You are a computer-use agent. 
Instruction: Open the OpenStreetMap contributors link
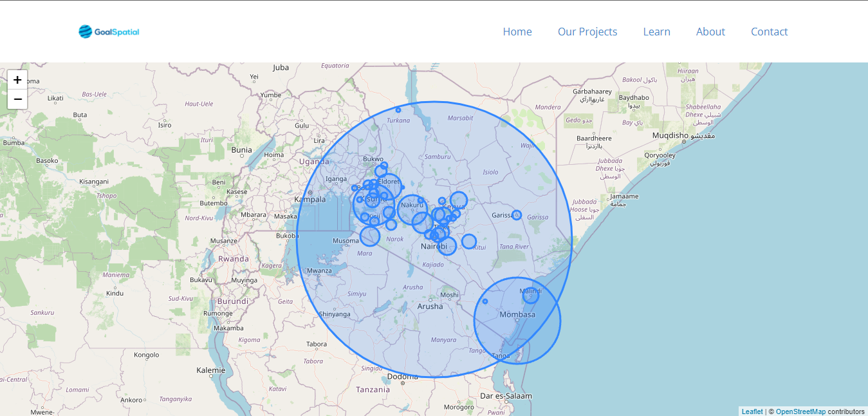click(x=800, y=411)
